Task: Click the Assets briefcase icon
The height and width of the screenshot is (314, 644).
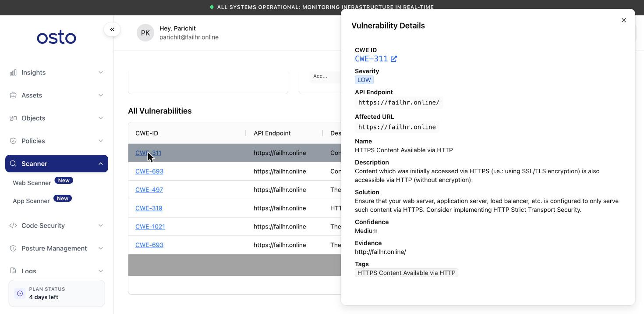Action: 13,95
